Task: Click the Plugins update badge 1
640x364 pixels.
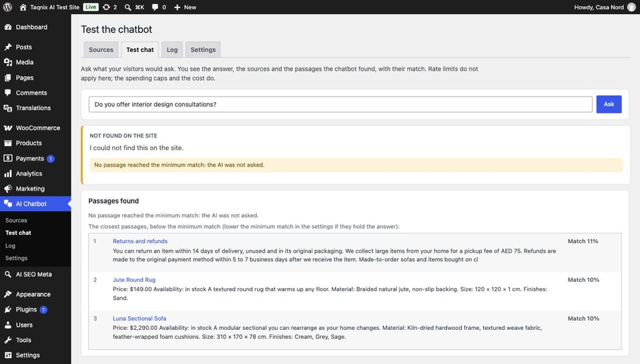Action: point(43,310)
